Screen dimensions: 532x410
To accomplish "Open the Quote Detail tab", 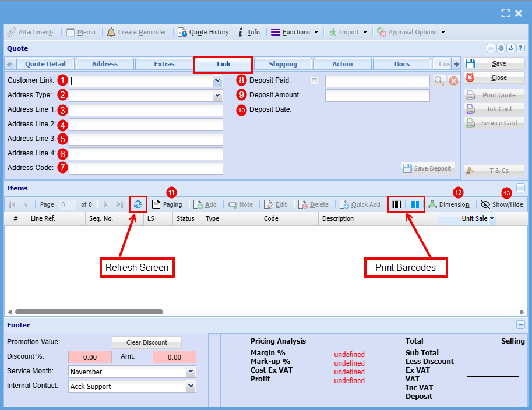I will point(45,64).
